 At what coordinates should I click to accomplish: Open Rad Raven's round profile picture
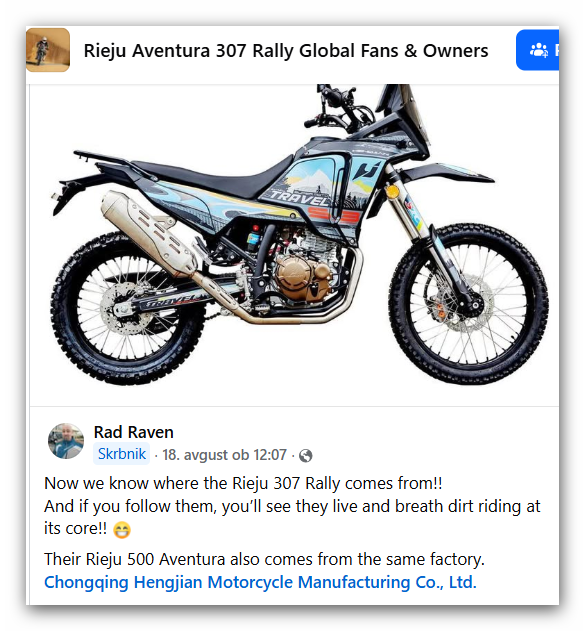click(x=66, y=441)
